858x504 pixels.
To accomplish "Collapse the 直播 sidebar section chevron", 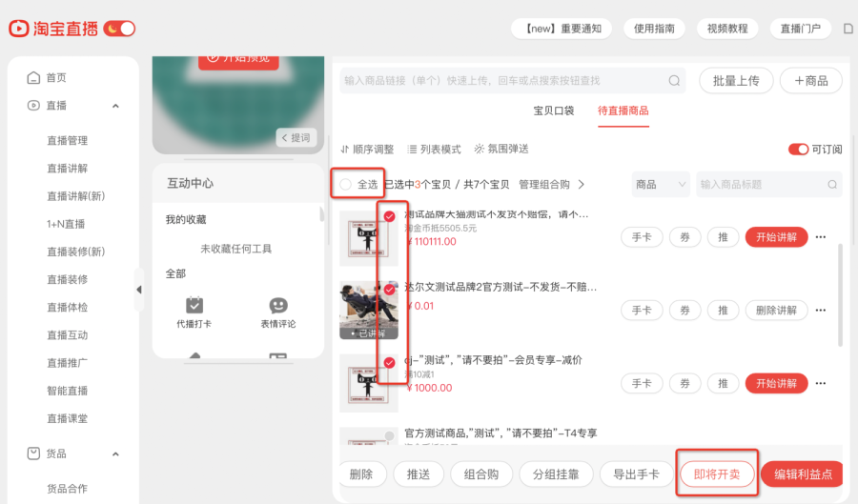I will [115, 106].
